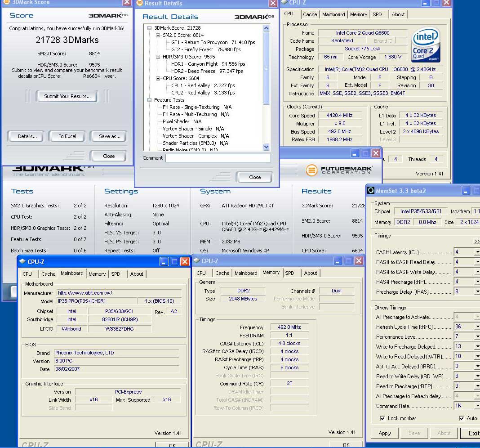Click the Precharge Delay (tRAS) value box
This screenshot has width=480, height=448.
[x=463, y=291]
